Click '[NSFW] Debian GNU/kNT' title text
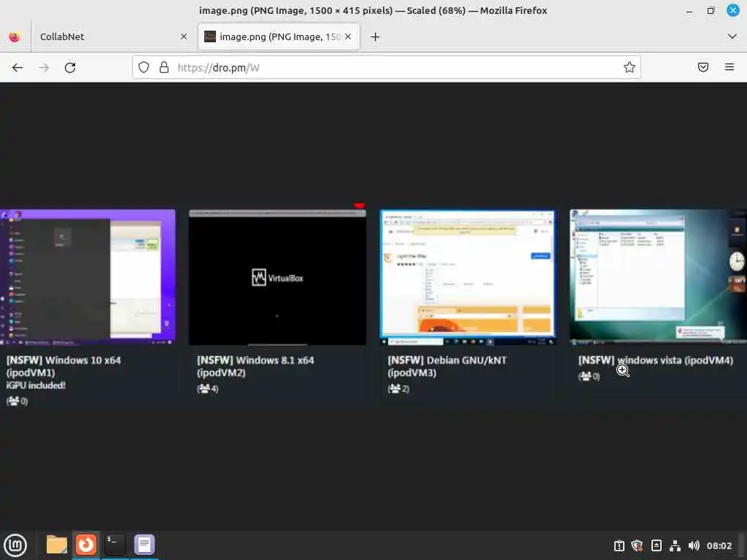The width and height of the screenshot is (747, 560). pyautogui.click(x=447, y=360)
